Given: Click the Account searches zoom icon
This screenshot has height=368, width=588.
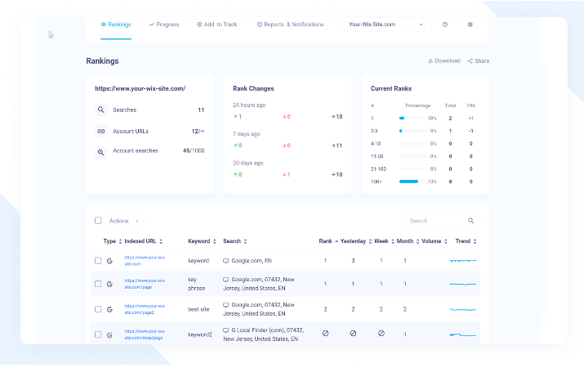Looking at the screenshot, I should click(101, 153).
